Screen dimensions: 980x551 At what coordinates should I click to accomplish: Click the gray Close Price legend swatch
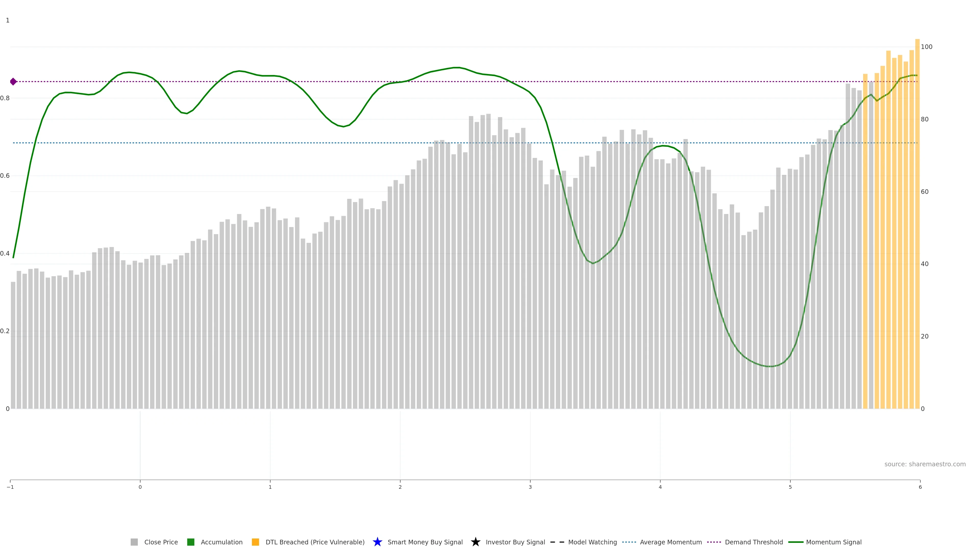click(134, 542)
